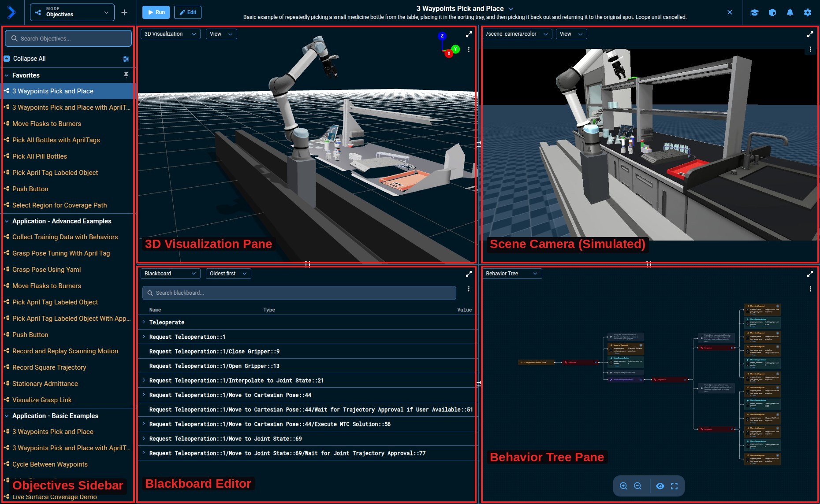This screenshot has height=504, width=820.
Task: Expand the objective title chevron
Action: coord(511,9)
